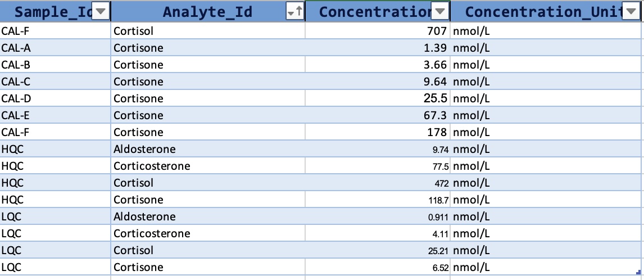
Task: Open the Analyte_Id sorted filter dropdown
Action: coord(294,12)
